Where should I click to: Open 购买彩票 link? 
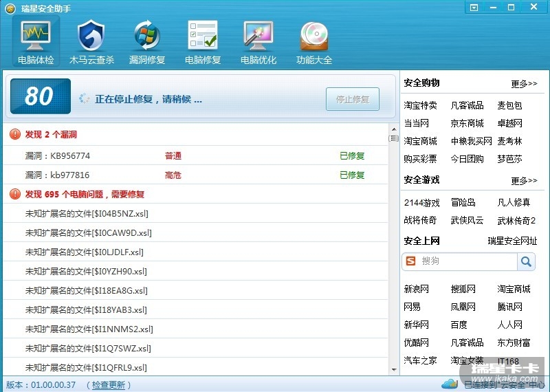tap(420, 159)
